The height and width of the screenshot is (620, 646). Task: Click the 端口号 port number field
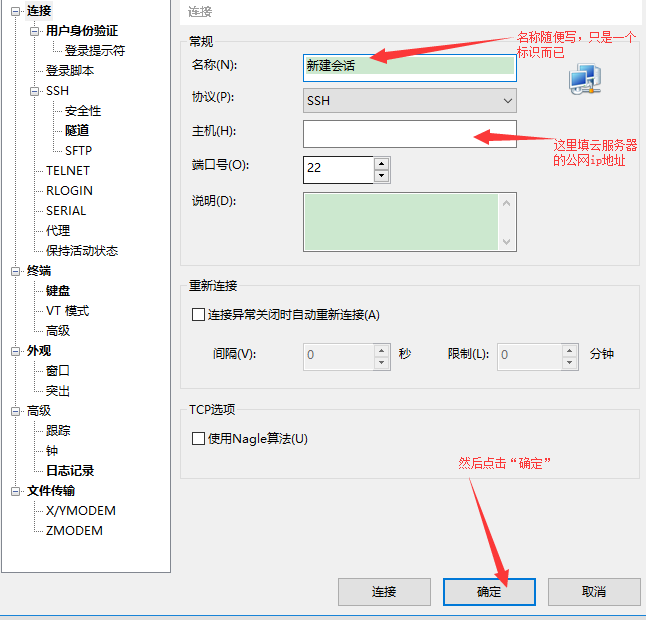[x=338, y=170]
